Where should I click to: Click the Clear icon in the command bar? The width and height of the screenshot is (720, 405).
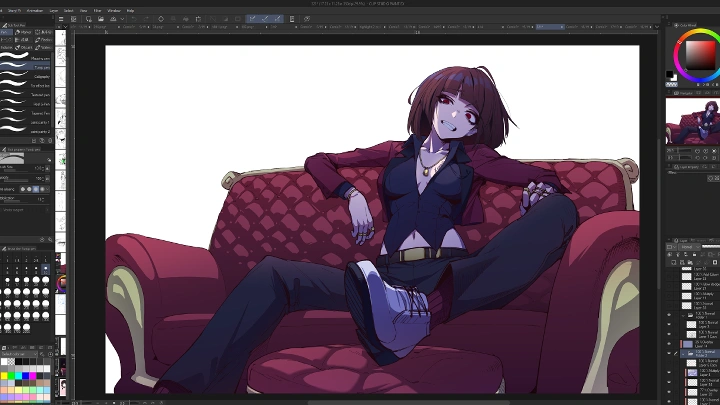click(161, 18)
